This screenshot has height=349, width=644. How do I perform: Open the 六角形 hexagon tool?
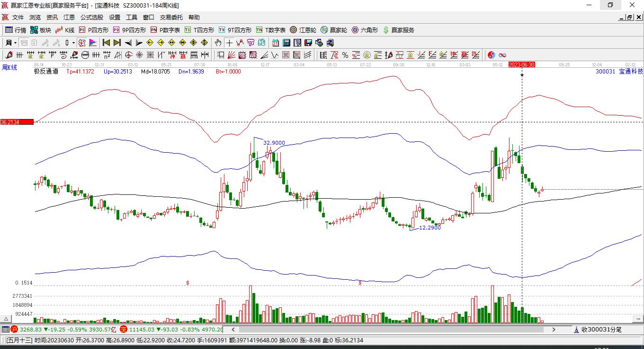tap(365, 30)
